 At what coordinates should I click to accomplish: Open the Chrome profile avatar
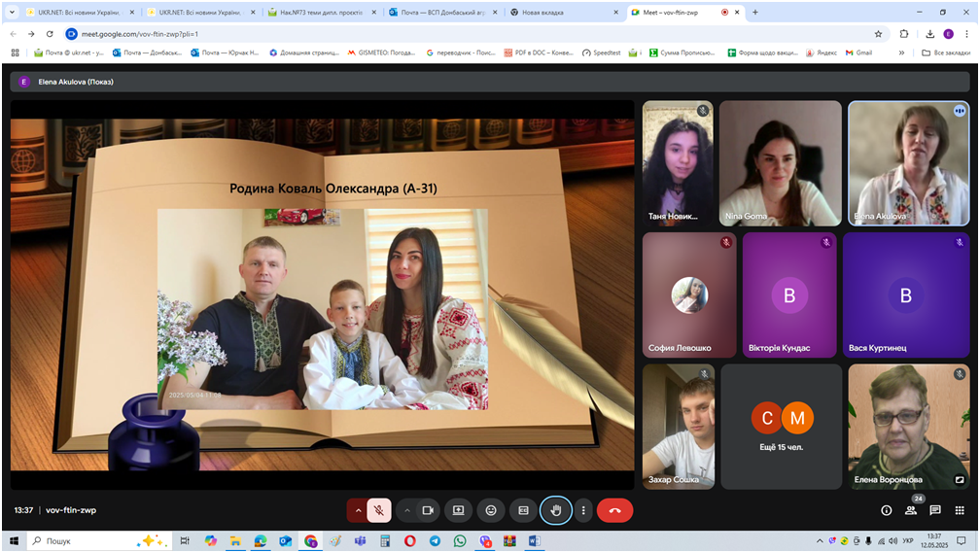pos(948,34)
